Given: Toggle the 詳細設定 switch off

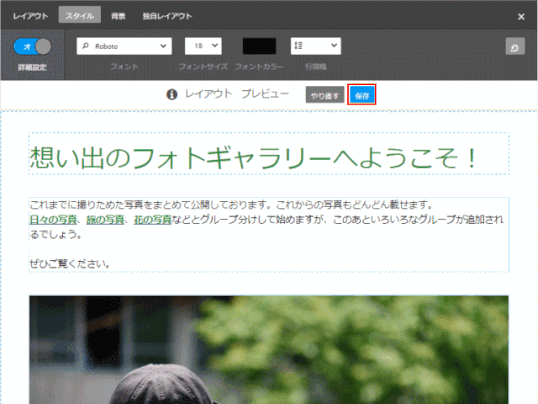Looking at the screenshot, I should 32,47.
